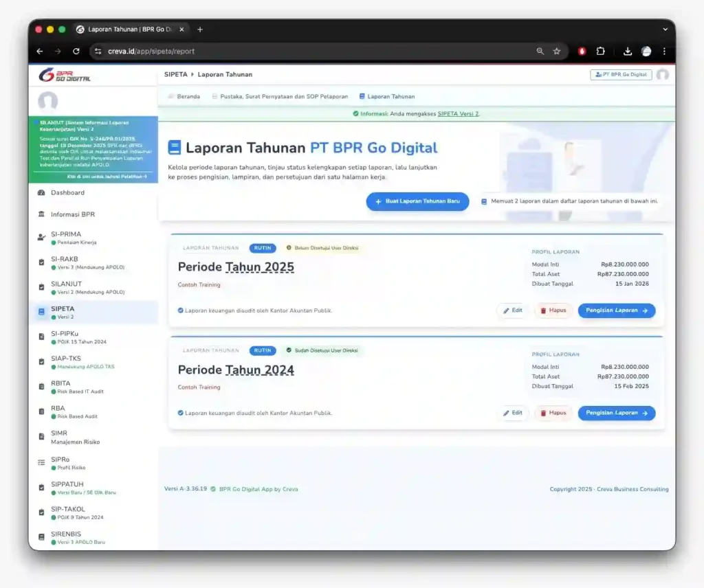Click the browser address bar

click(x=309, y=52)
